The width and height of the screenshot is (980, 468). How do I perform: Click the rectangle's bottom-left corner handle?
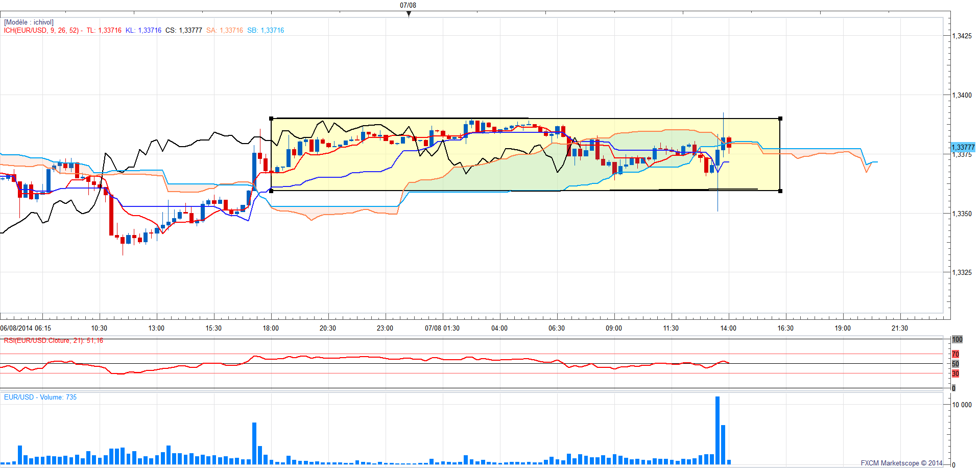click(271, 191)
